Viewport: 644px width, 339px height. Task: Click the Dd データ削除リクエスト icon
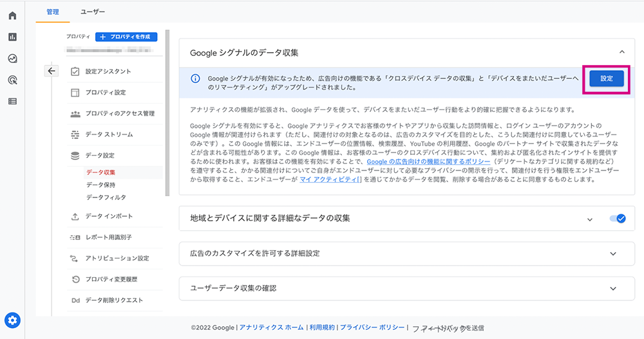[x=75, y=300]
